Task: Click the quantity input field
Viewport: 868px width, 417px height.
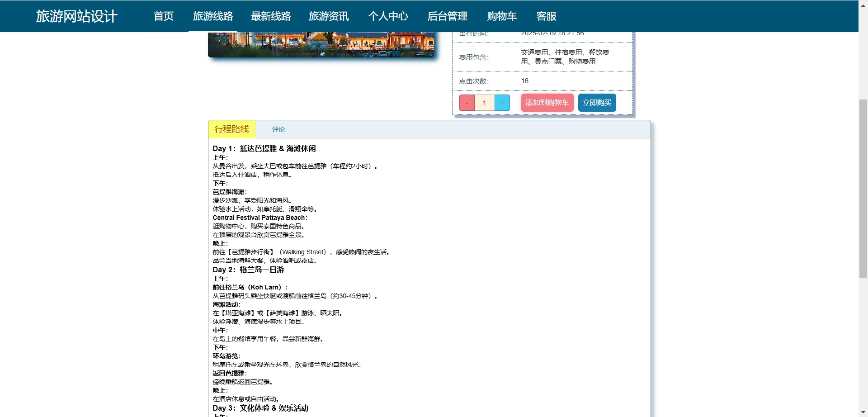Action: click(484, 103)
